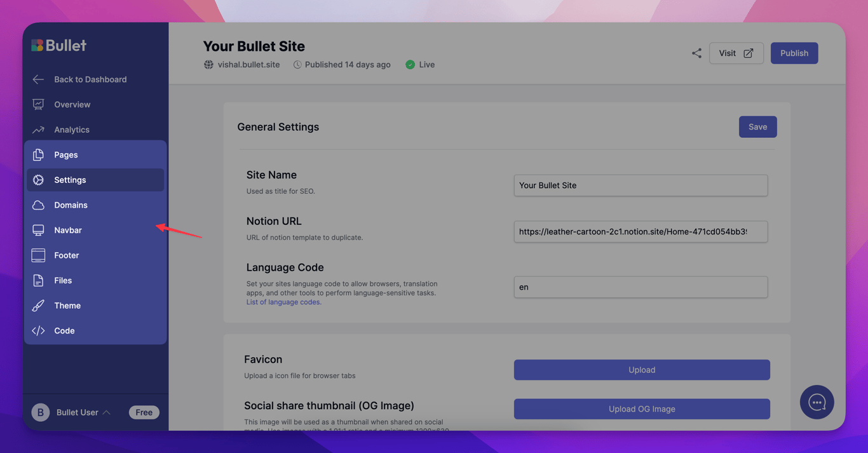The image size is (868, 453).
Task: Click the back arrow icon beside Back to Dashboard
Action: pyautogui.click(x=38, y=79)
